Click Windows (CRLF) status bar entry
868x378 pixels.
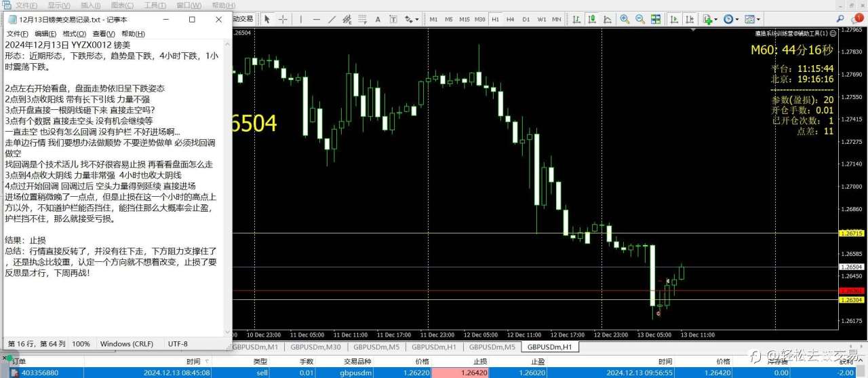127,344
